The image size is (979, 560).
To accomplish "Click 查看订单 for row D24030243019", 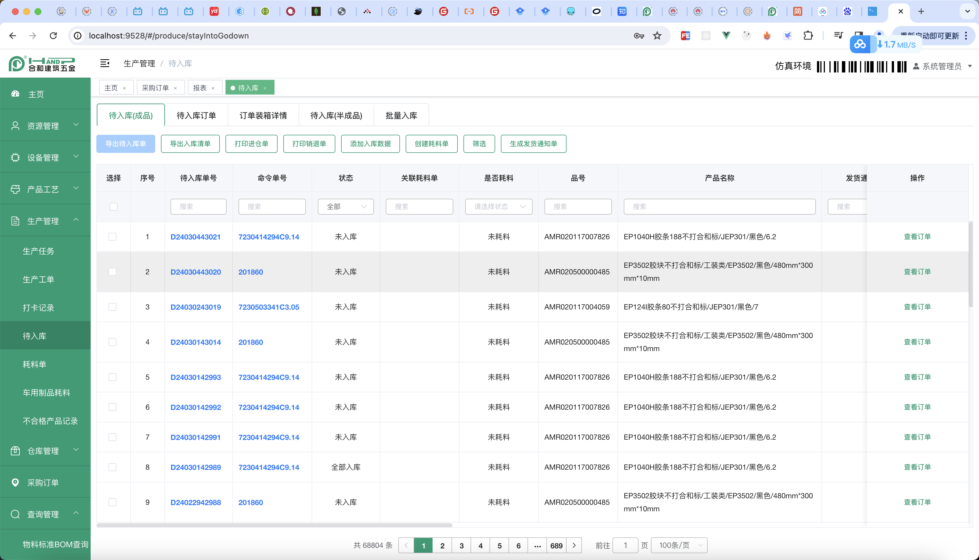I will coord(917,307).
